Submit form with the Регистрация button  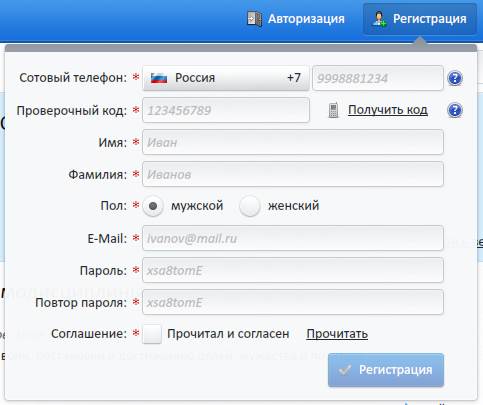tap(386, 370)
